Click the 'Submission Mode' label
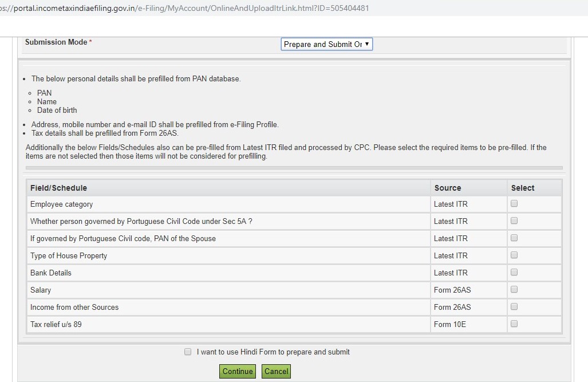Screen dimensions: 588x382 (x=56, y=42)
